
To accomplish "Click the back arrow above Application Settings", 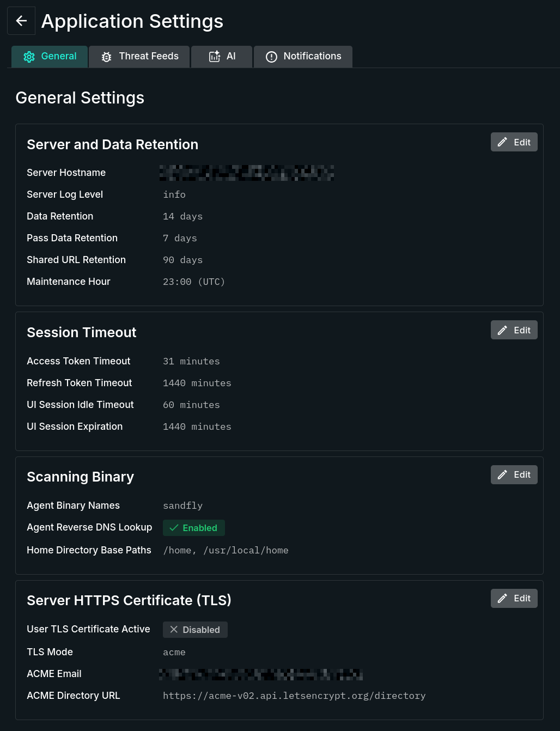I will (21, 21).
